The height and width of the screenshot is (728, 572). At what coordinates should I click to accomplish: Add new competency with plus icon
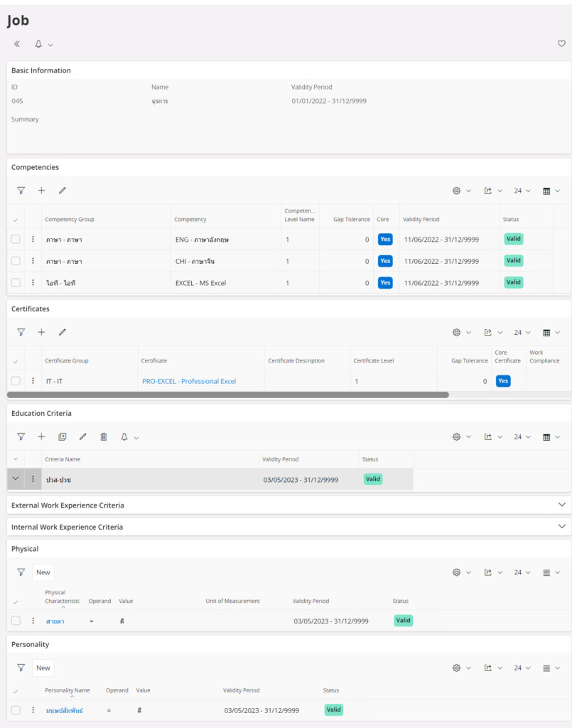(41, 191)
